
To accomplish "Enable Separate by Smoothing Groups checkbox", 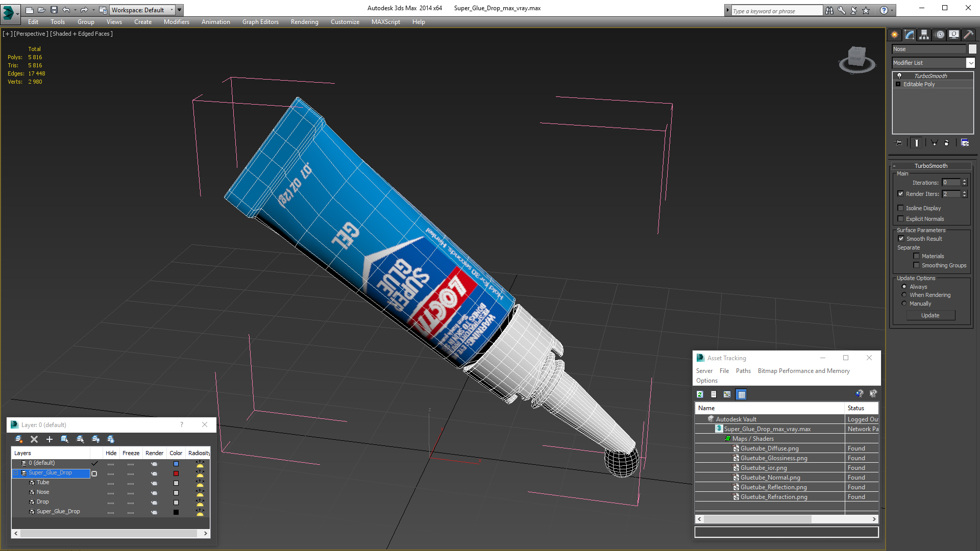I will 916,265.
